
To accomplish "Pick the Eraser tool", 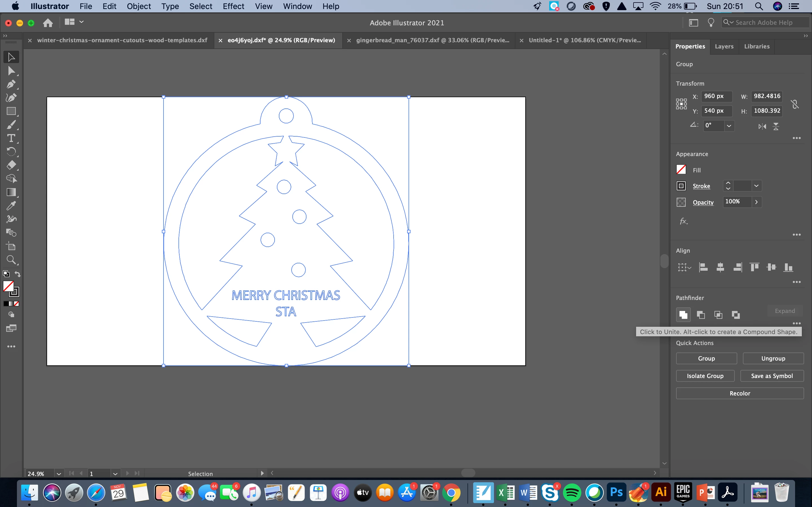I will click(11, 165).
